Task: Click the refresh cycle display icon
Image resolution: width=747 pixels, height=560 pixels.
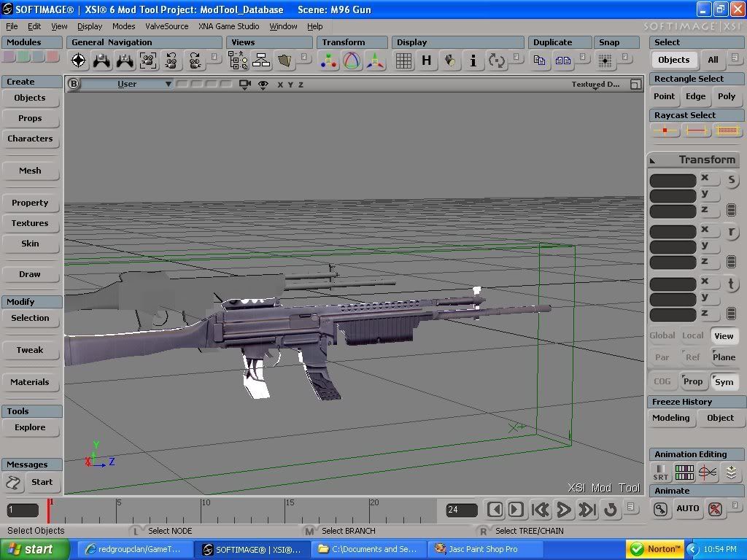Action: pos(496,61)
